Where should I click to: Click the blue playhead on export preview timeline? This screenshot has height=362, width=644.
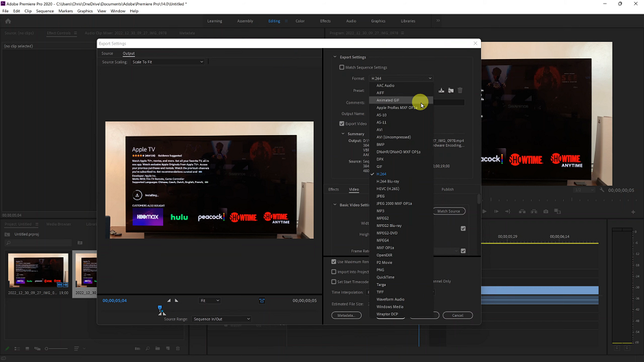point(160,308)
